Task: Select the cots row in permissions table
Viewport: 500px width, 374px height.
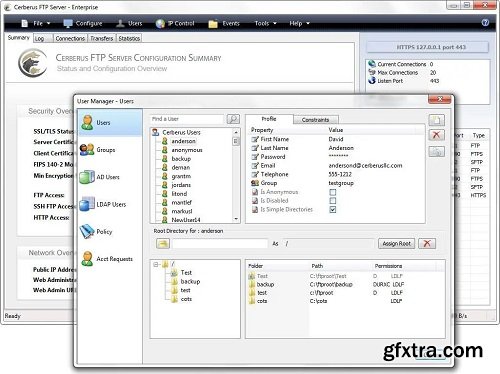Action: [345, 301]
